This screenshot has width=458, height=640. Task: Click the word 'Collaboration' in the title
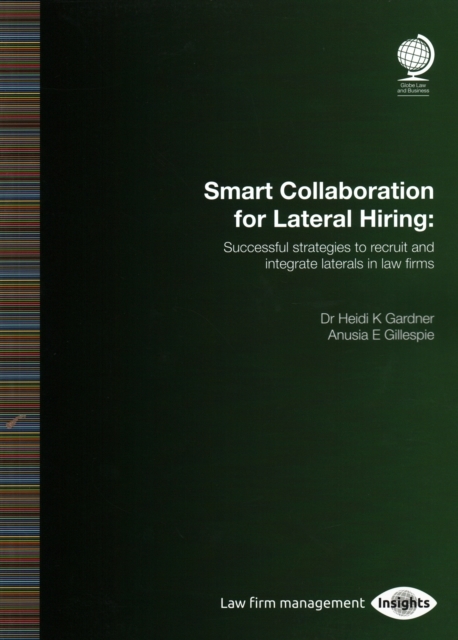[356, 191]
